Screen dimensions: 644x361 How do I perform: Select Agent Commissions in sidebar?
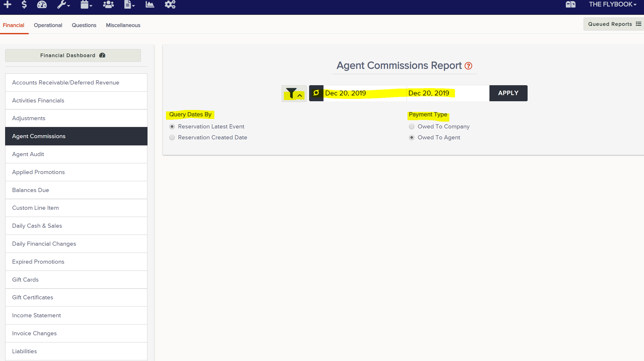tap(76, 136)
